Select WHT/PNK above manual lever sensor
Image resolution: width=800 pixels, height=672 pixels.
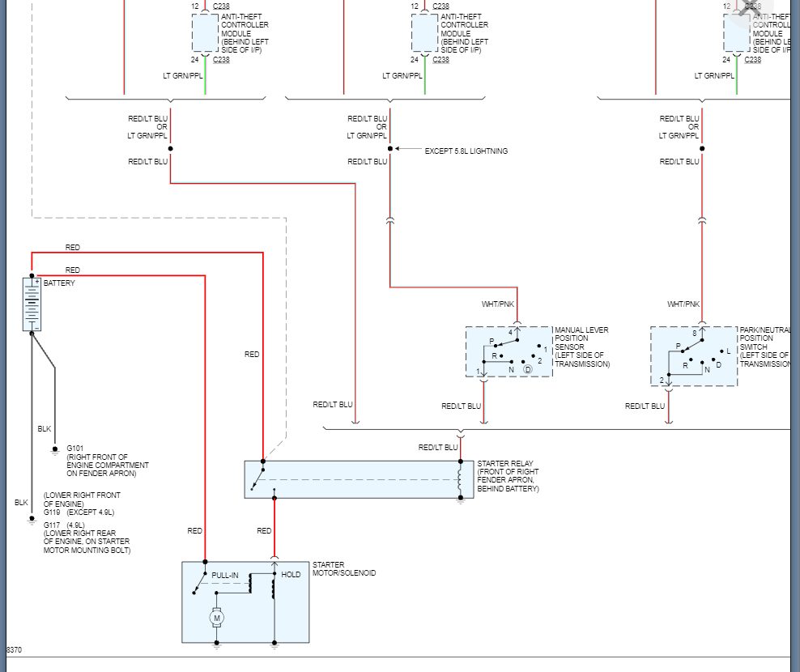498,304
